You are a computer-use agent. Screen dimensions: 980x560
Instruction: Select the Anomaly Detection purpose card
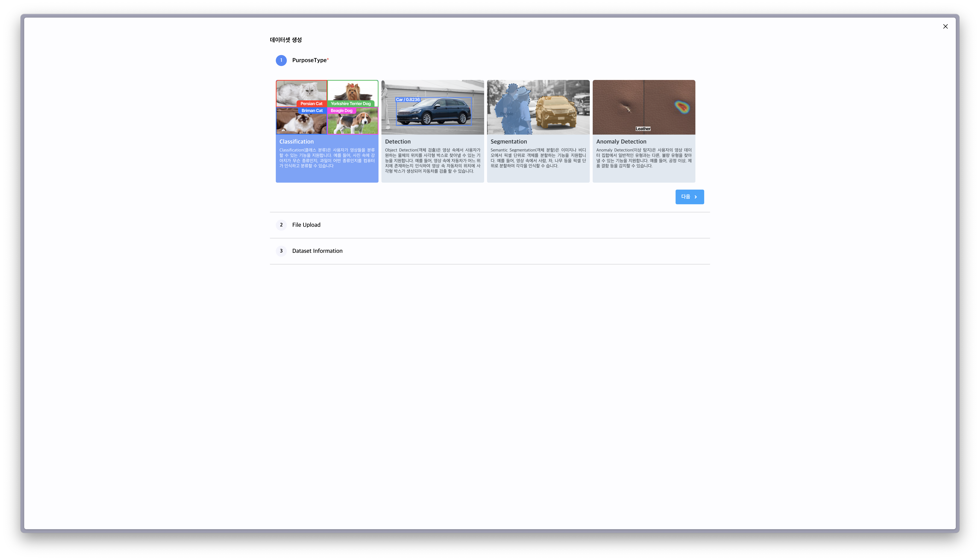(x=644, y=131)
